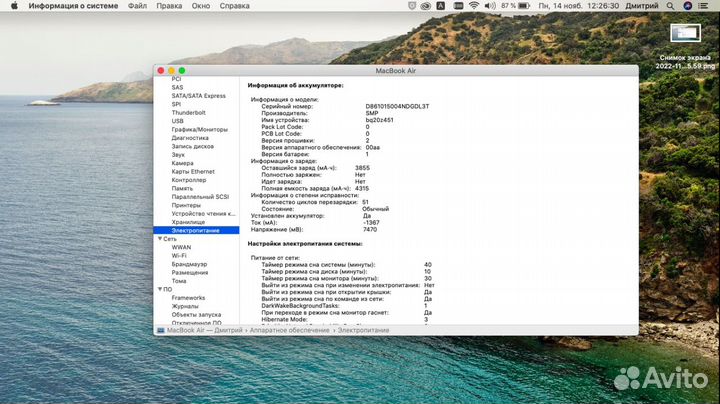Click the shield icon in menu bar
The height and width of the screenshot is (404, 720).
(x=412, y=6)
